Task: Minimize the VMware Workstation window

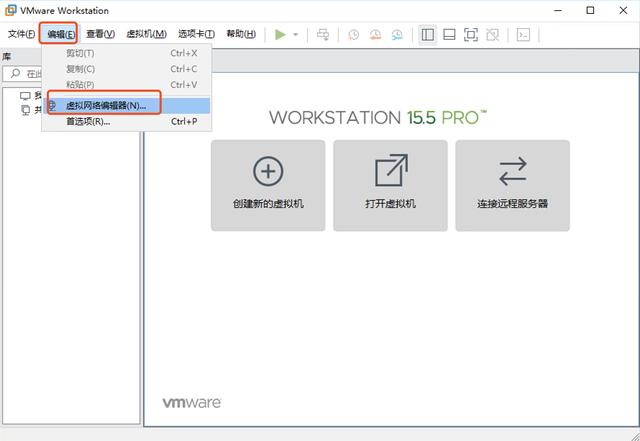Action: point(558,11)
